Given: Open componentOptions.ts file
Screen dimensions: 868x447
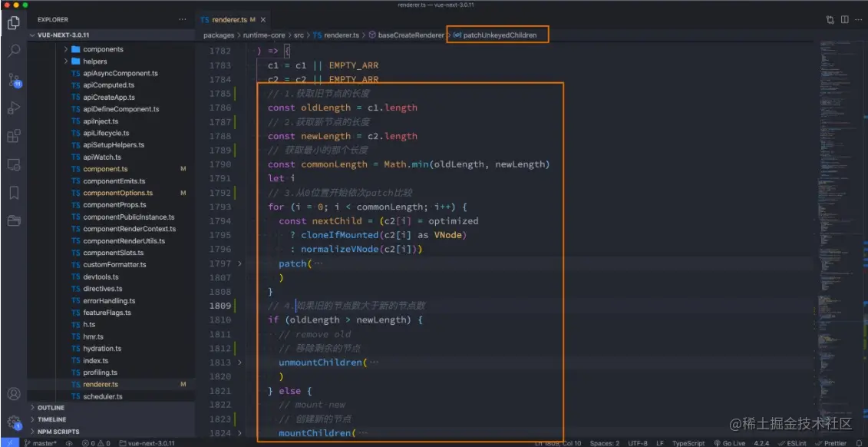Looking at the screenshot, I should coord(118,193).
